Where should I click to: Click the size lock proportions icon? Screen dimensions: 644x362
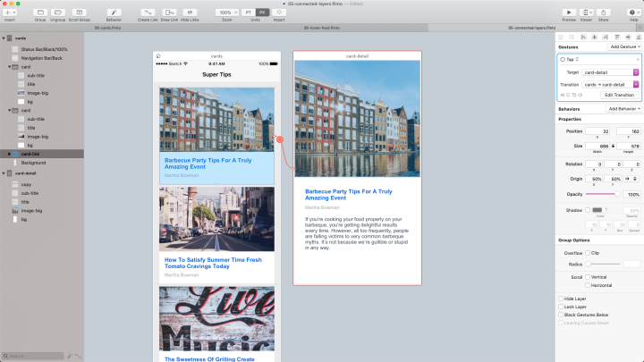(x=614, y=146)
